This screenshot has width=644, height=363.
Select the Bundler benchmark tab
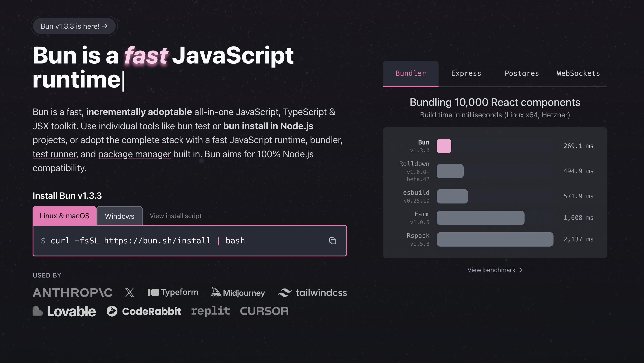point(410,73)
